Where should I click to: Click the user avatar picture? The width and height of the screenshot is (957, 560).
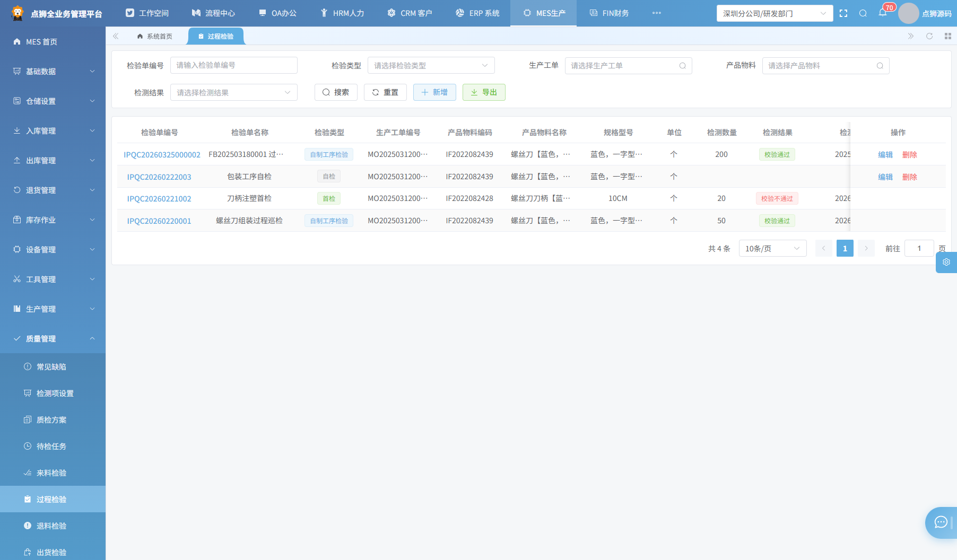tap(908, 13)
